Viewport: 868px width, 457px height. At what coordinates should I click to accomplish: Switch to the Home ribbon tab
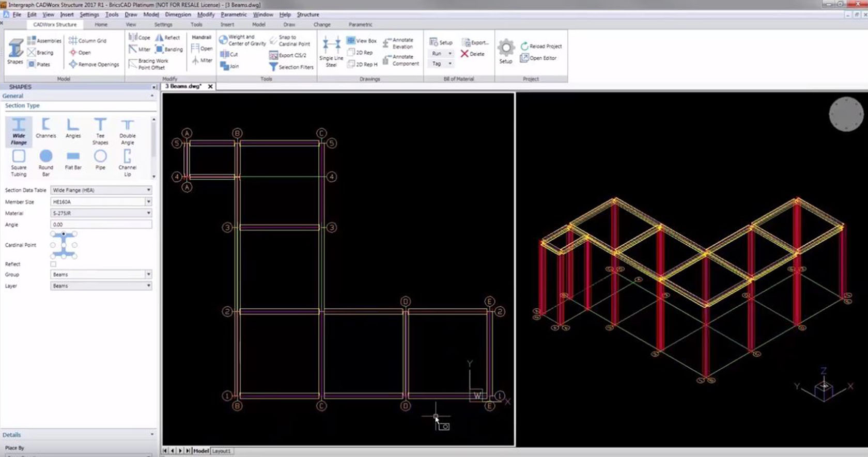pyautogui.click(x=101, y=24)
